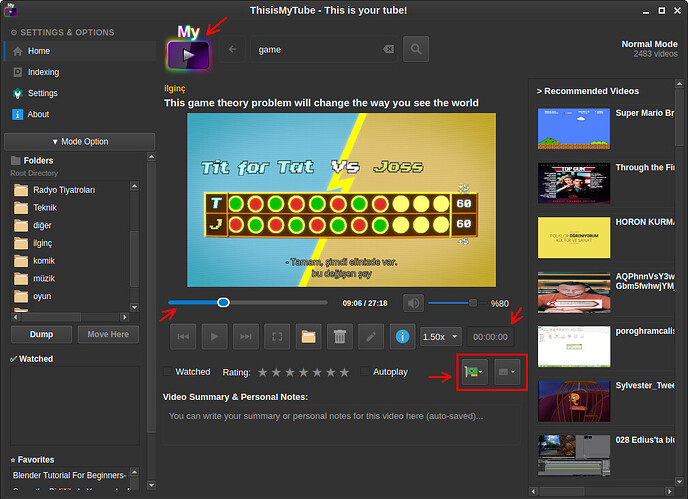Open the poroghramcalis recommended thumbnail
The height and width of the screenshot is (499, 688).
[x=574, y=346]
